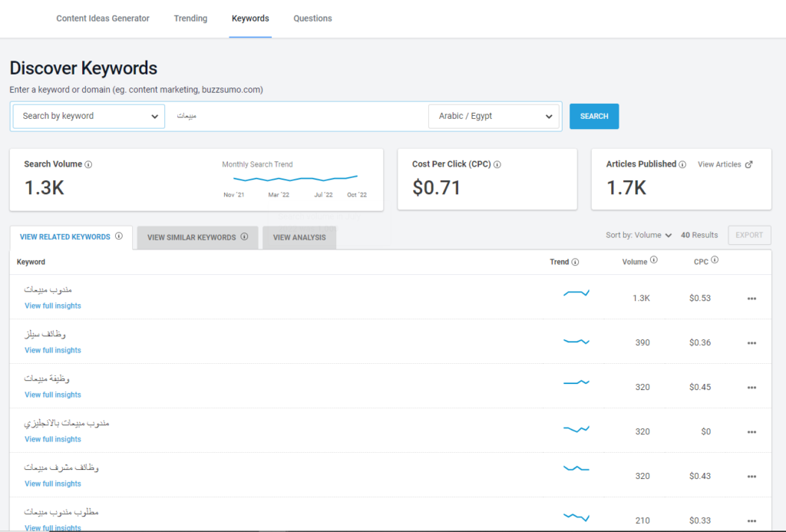Open the Questions tab
Image resolution: width=786 pixels, height=532 pixels.
click(312, 18)
